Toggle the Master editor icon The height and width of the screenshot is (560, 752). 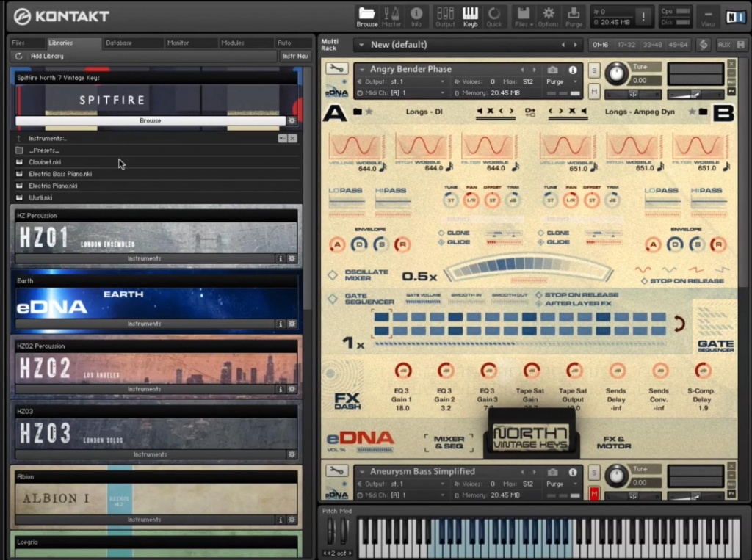(391, 17)
